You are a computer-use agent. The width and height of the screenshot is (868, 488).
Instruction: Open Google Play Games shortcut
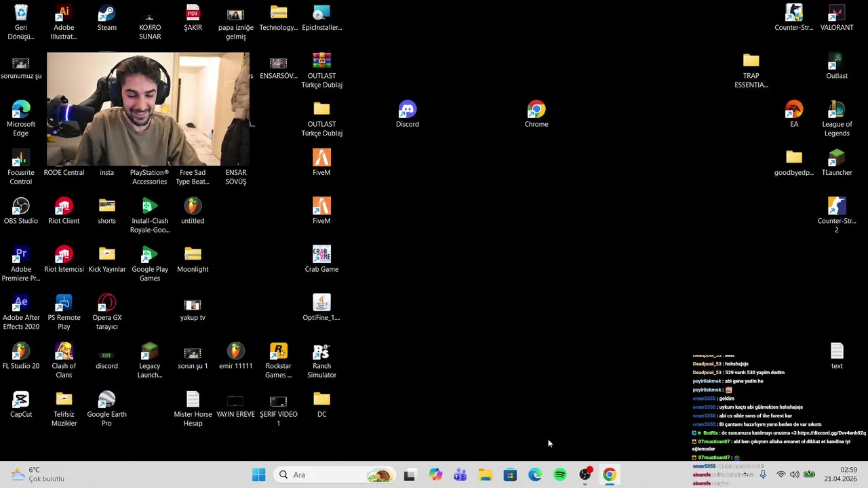click(x=150, y=264)
